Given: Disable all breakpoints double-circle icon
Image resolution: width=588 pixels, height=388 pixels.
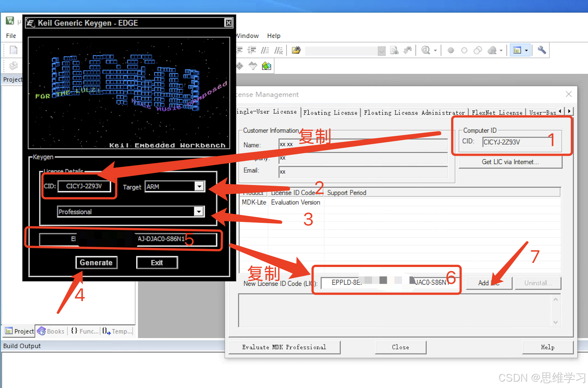Looking at the screenshot, I should tap(478, 50).
